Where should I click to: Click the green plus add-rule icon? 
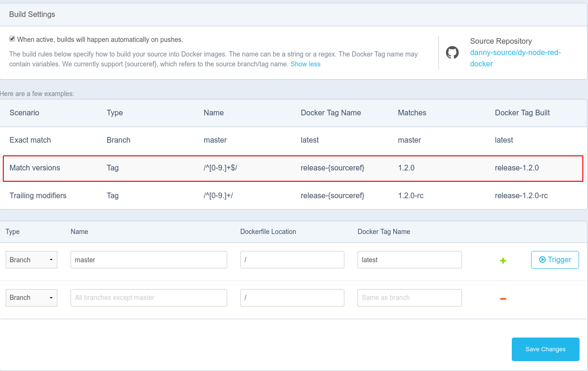(503, 260)
